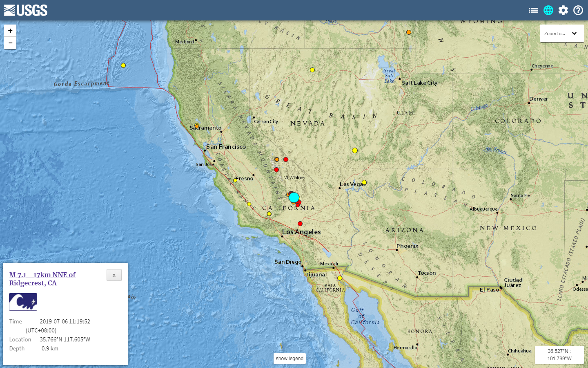Viewport: 588px width, 368px height.
Task: Select red marker northwest of Mt Whitney
Action: click(276, 170)
